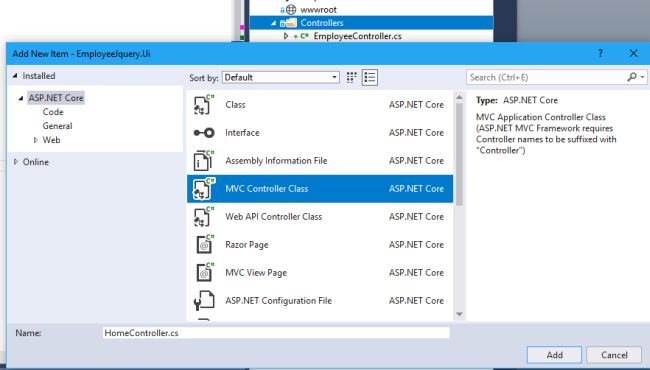The width and height of the screenshot is (650, 370).
Task: Expand EmployeeController.cs node in Solution Explorer
Action: pyautogui.click(x=286, y=36)
